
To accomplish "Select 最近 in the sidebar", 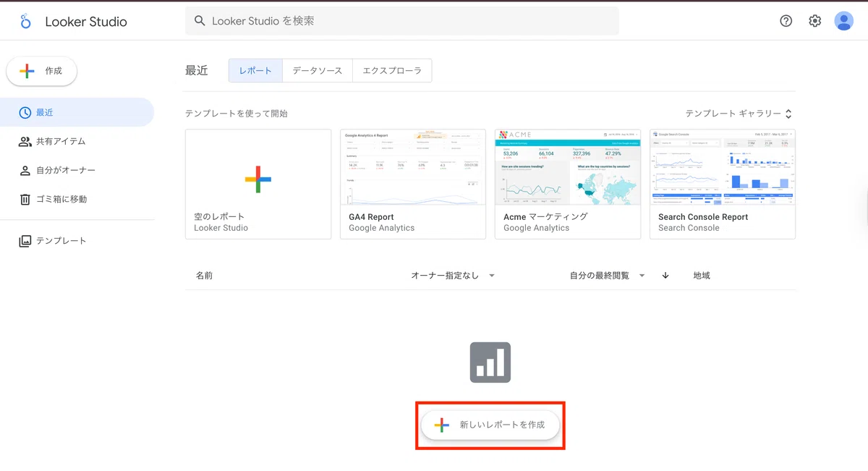I will pos(77,112).
